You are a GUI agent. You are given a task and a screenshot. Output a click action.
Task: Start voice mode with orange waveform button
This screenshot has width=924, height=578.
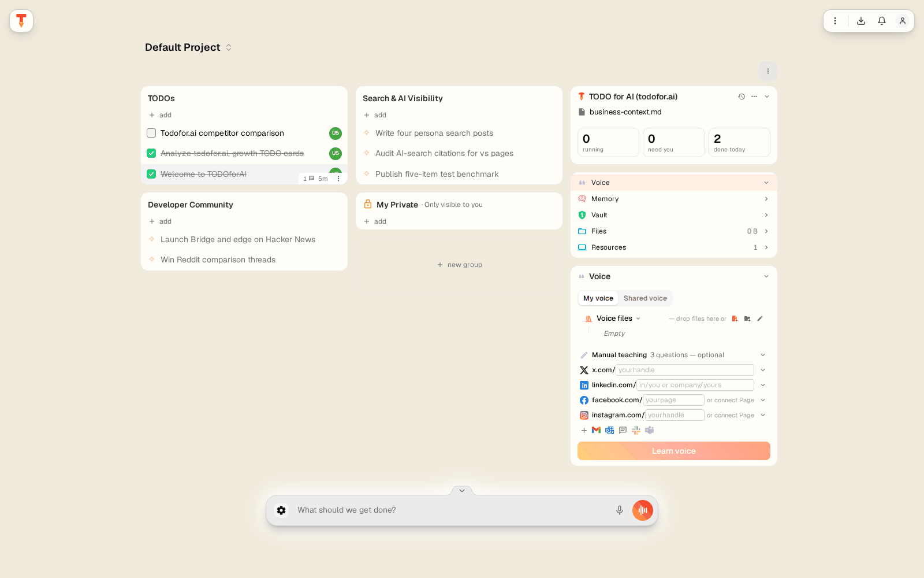click(643, 510)
